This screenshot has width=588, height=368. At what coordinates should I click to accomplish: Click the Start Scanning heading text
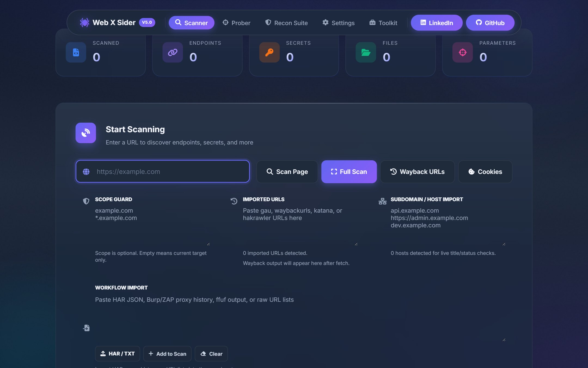point(135,129)
